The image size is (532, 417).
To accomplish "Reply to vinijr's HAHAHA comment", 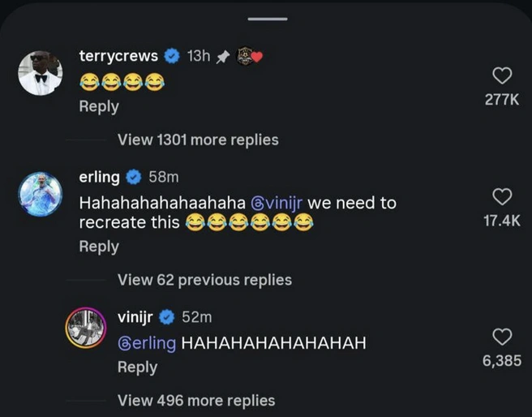I will pos(137,368).
